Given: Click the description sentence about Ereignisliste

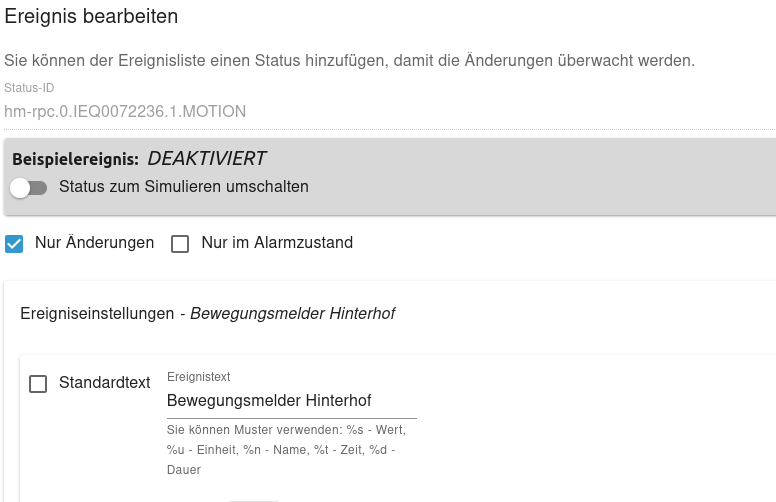Looking at the screenshot, I should point(349,61).
